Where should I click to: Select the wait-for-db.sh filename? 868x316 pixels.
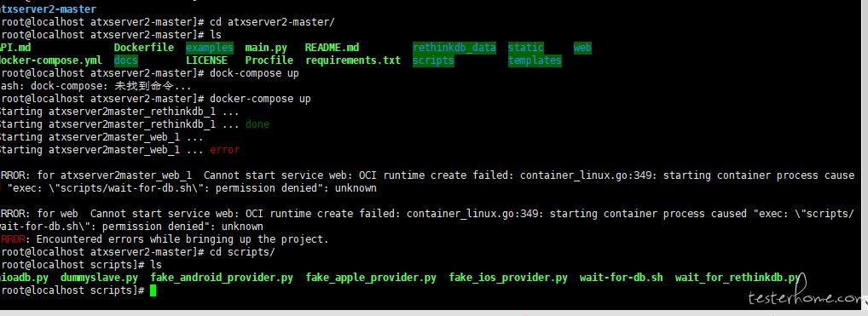point(621,278)
